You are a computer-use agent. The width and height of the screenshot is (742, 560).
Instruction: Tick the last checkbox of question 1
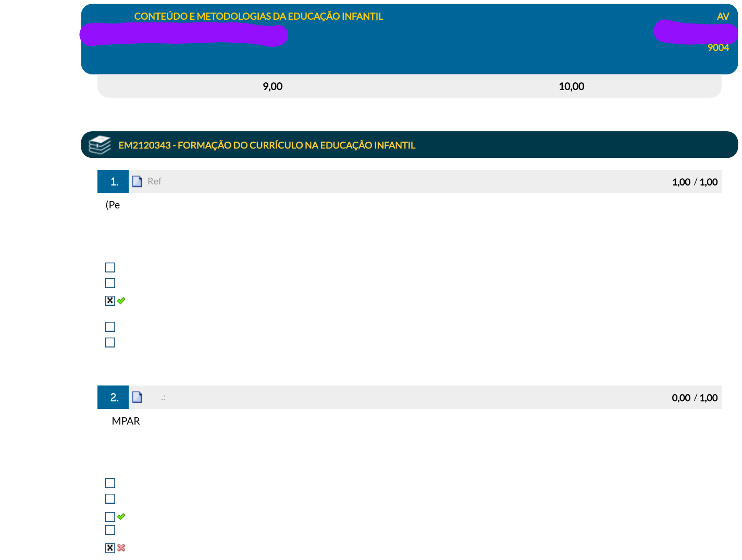(x=110, y=343)
